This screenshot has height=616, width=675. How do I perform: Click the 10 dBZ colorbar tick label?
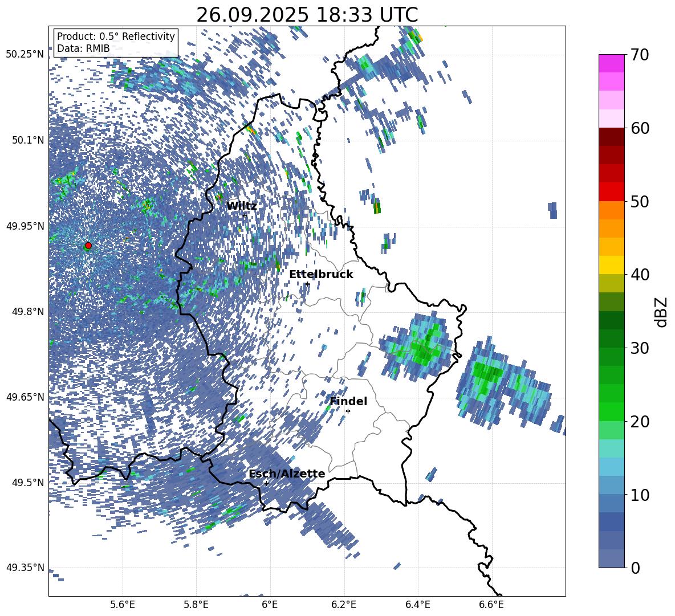click(x=640, y=495)
